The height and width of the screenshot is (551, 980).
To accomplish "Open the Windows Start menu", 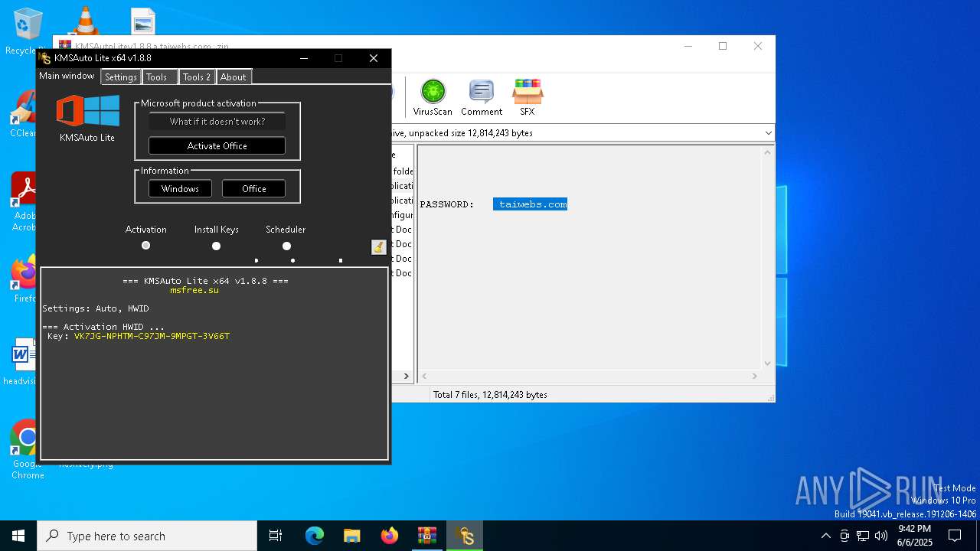I will tap(18, 536).
